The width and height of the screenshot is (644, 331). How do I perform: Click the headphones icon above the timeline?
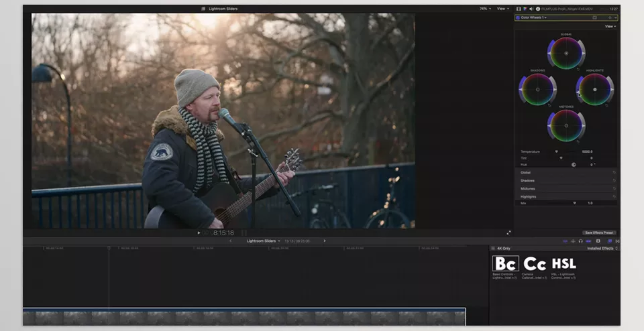pos(580,241)
